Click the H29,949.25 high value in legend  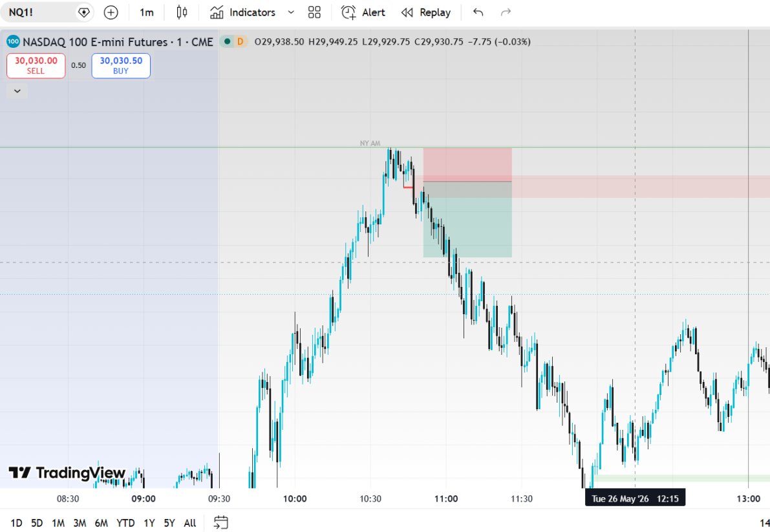point(333,42)
